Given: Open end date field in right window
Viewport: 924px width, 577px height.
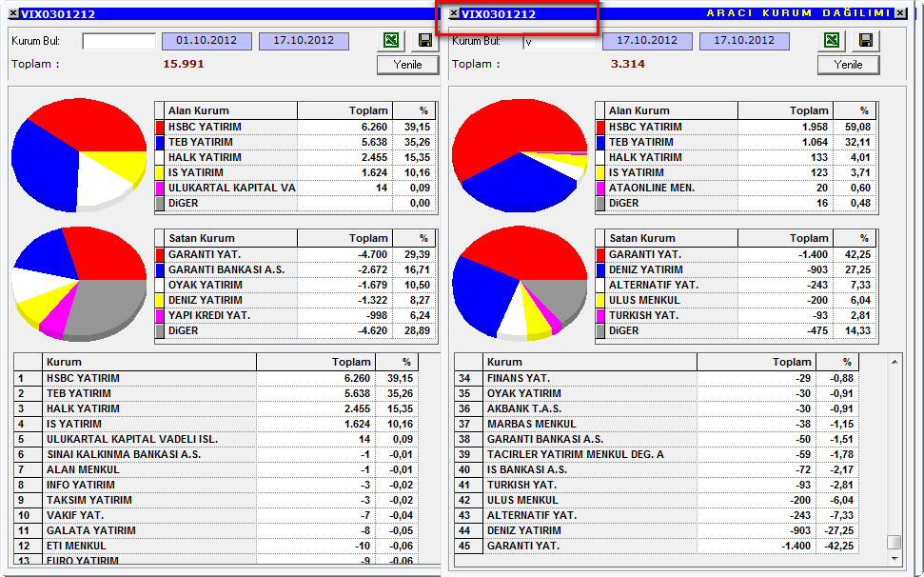Looking at the screenshot, I should (744, 41).
